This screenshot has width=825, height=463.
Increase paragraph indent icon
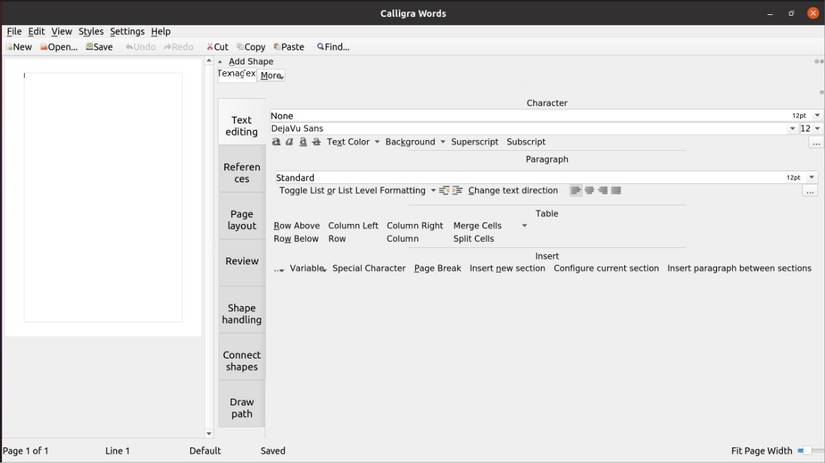tap(457, 190)
